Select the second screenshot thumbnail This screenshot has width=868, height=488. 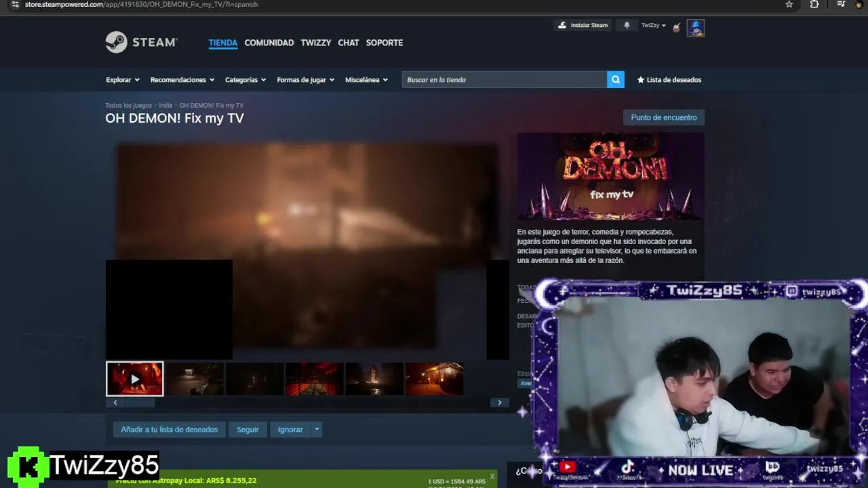click(x=195, y=378)
